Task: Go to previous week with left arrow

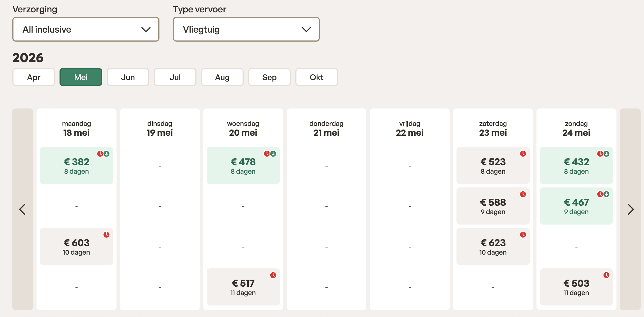Action: [x=22, y=209]
